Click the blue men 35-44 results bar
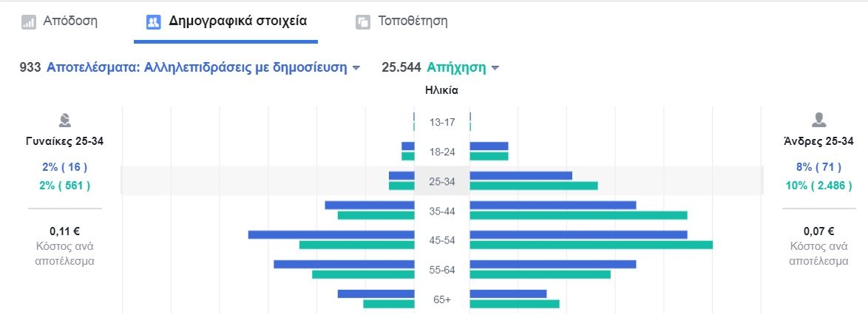This screenshot has width=868, height=332. coord(552,205)
